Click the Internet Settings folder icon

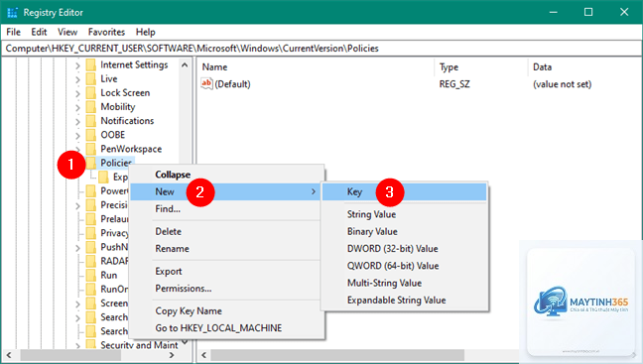(x=91, y=64)
